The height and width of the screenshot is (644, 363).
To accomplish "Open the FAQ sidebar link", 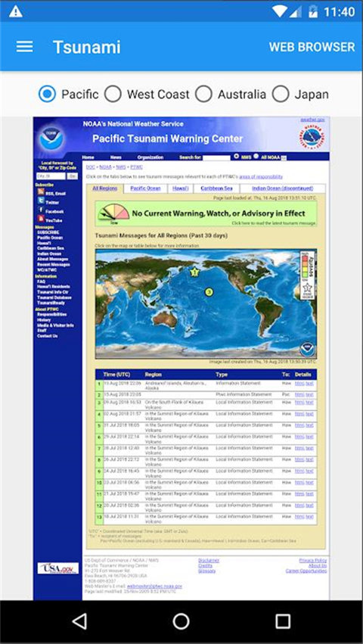I will pos(41,282).
